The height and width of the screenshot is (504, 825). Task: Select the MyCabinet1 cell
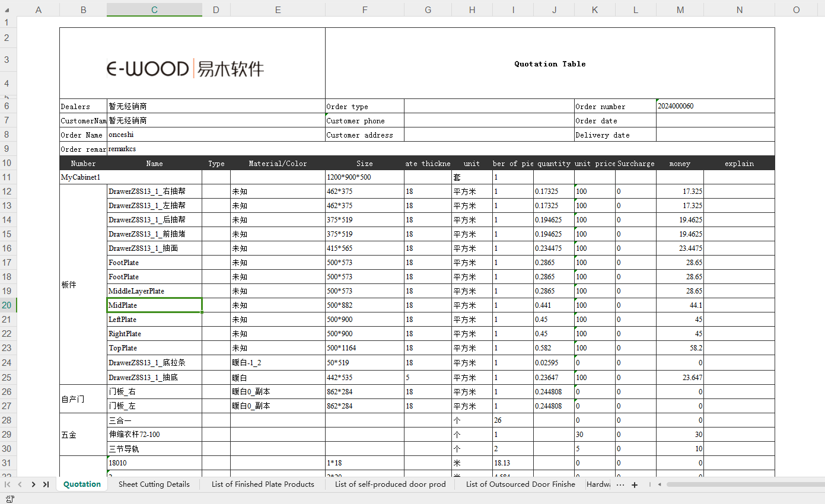tap(130, 177)
